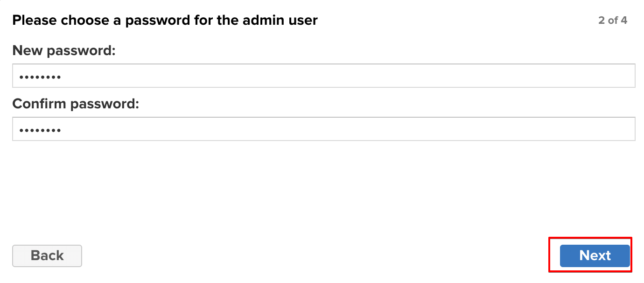This screenshot has width=644, height=283.
Task: Click the "Confirm password:" label
Action: [76, 103]
